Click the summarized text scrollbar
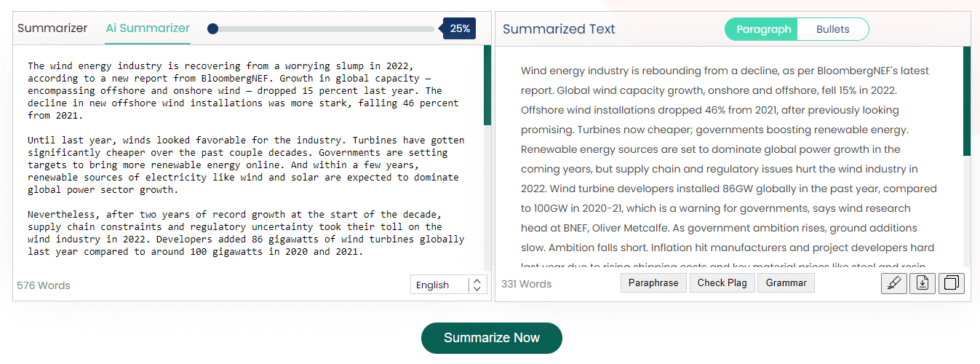This screenshot has width=980, height=364. (x=966, y=102)
